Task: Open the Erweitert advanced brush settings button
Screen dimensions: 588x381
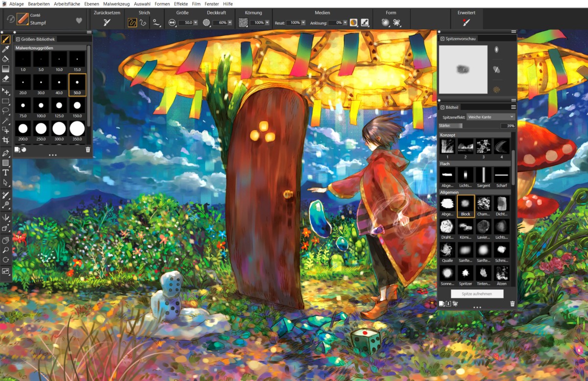Action: click(x=466, y=23)
